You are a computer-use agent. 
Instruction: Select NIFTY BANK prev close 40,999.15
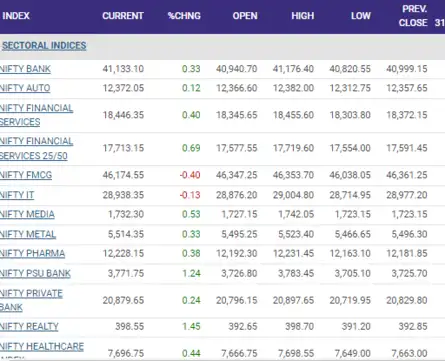[x=407, y=69]
